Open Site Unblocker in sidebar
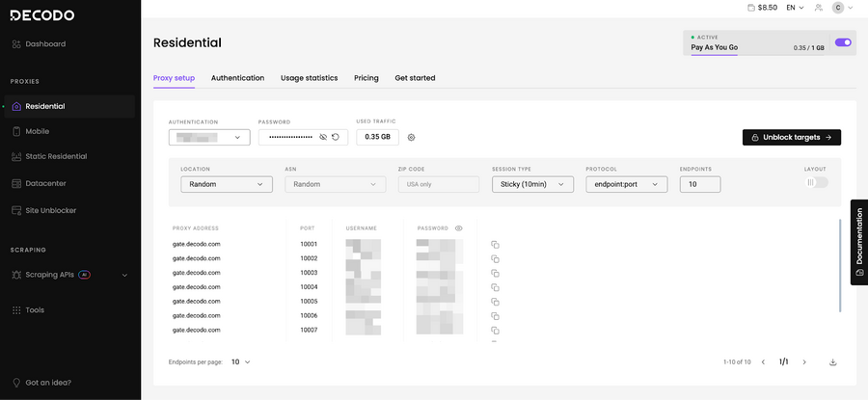 (x=43, y=210)
